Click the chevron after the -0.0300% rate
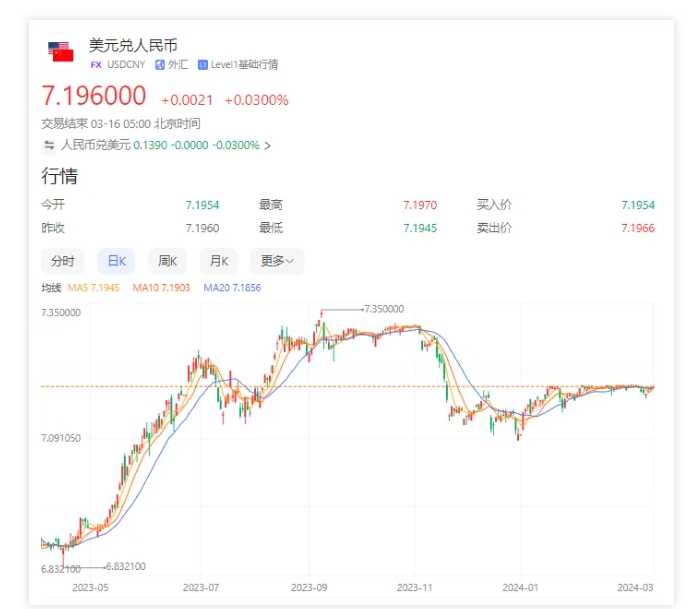 tap(267, 146)
